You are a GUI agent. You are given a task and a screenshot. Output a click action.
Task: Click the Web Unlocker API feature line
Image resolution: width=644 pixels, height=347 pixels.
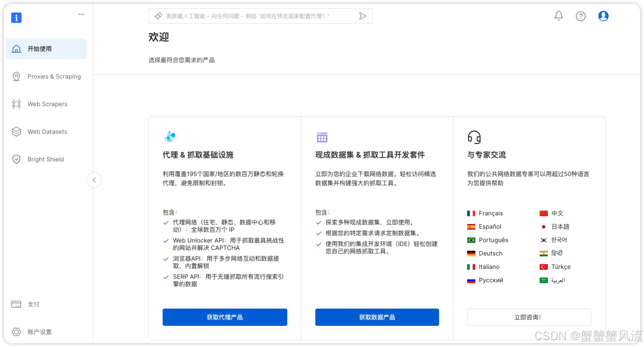pyautogui.click(x=229, y=244)
